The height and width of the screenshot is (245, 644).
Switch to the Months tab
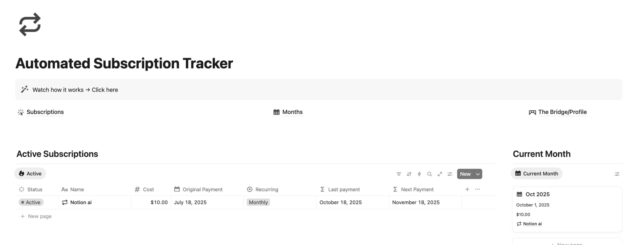tap(292, 112)
